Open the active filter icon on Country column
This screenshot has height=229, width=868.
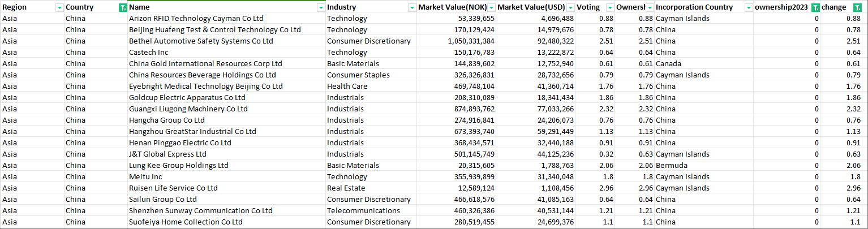[123, 7]
